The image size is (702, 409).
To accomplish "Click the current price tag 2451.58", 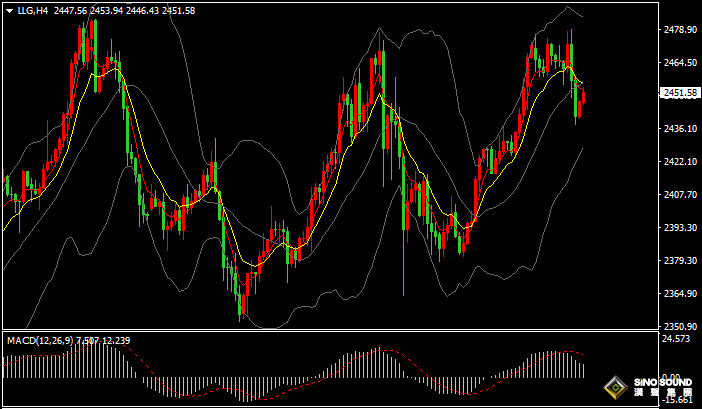I will point(680,93).
